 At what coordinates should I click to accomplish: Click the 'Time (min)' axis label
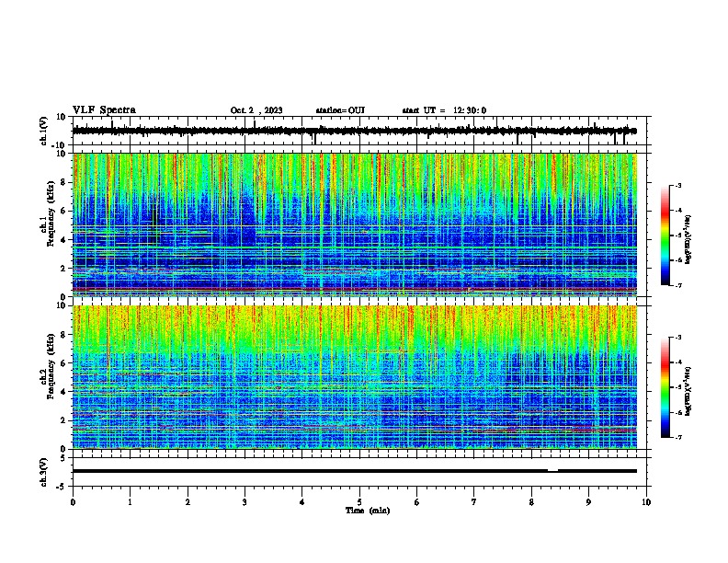click(368, 511)
